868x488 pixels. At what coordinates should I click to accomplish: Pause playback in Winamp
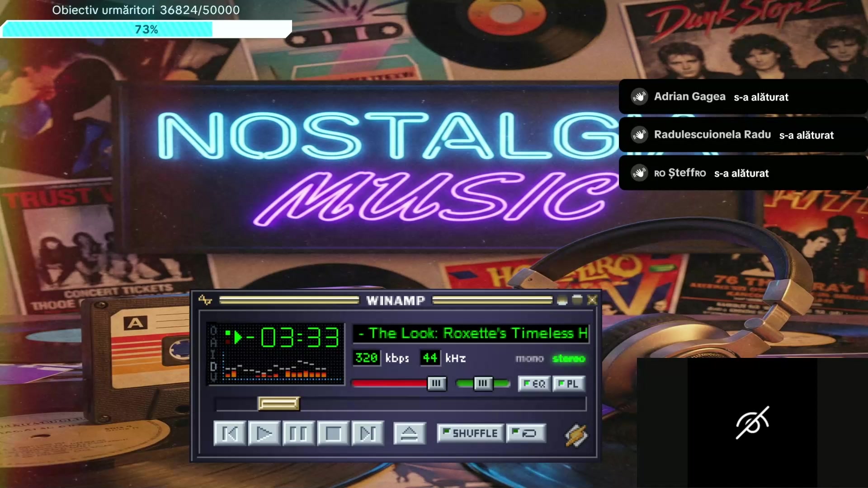point(298,433)
